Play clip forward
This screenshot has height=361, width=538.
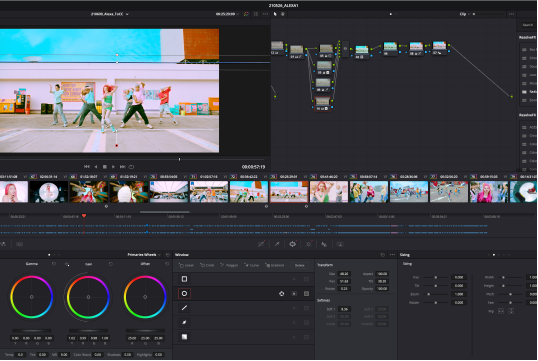tap(113, 167)
